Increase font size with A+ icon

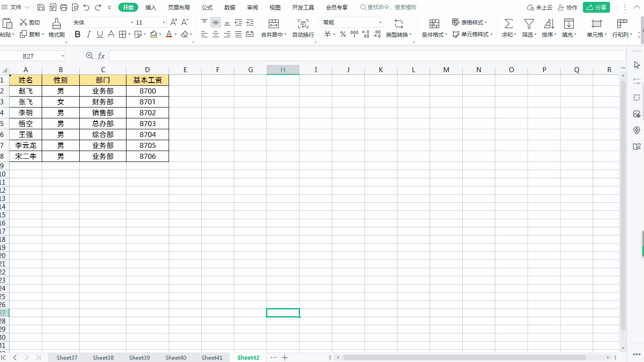pyautogui.click(x=174, y=22)
